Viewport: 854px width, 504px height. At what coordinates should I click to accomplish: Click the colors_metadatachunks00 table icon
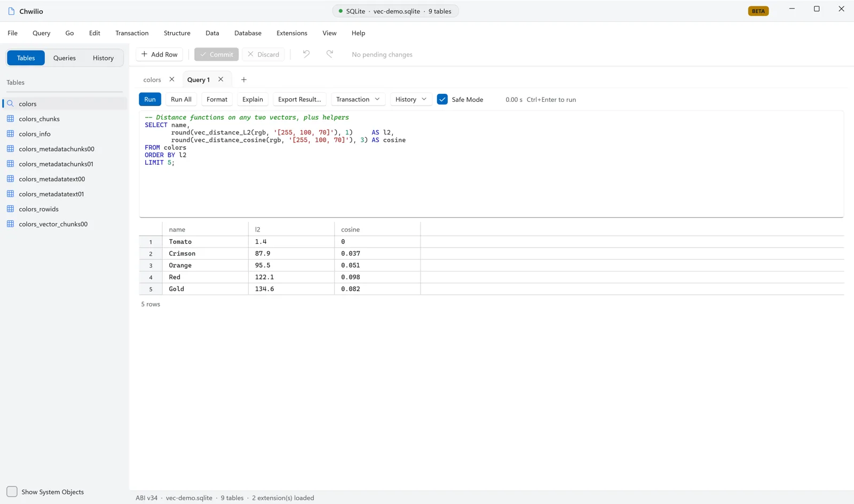coord(10,149)
